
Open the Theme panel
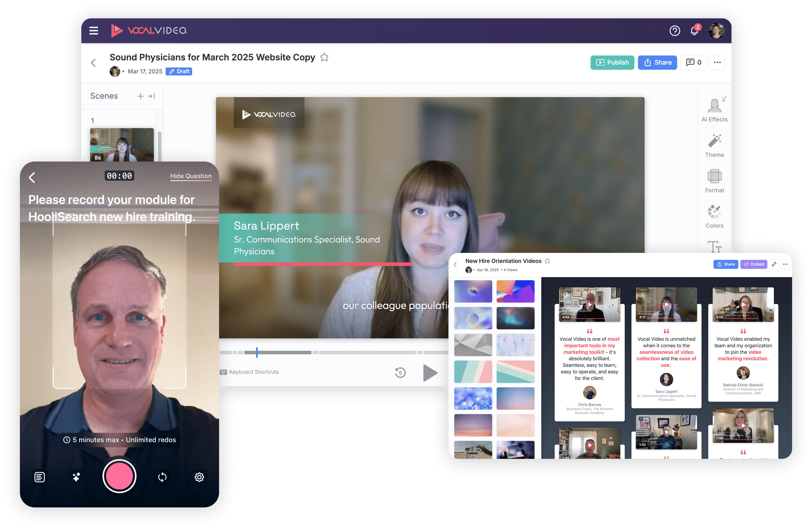(714, 146)
